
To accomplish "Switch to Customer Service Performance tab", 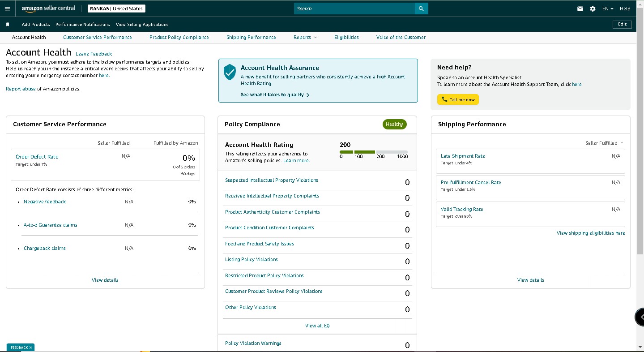I will point(98,37).
